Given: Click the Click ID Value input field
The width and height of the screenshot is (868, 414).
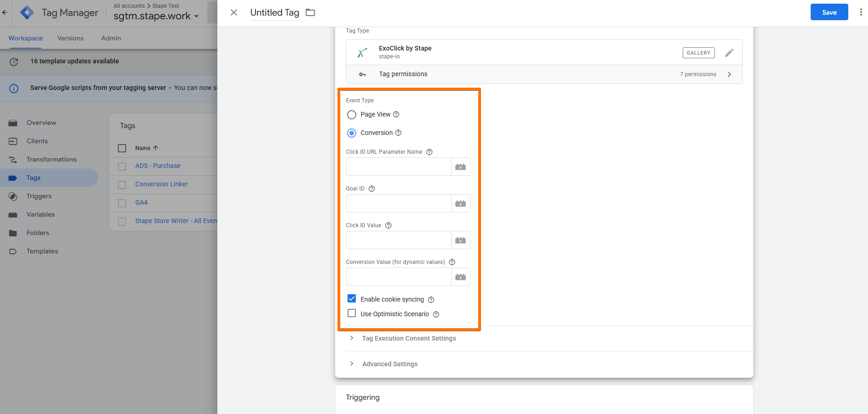Looking at the screenshot, I should tap(398, 240).
